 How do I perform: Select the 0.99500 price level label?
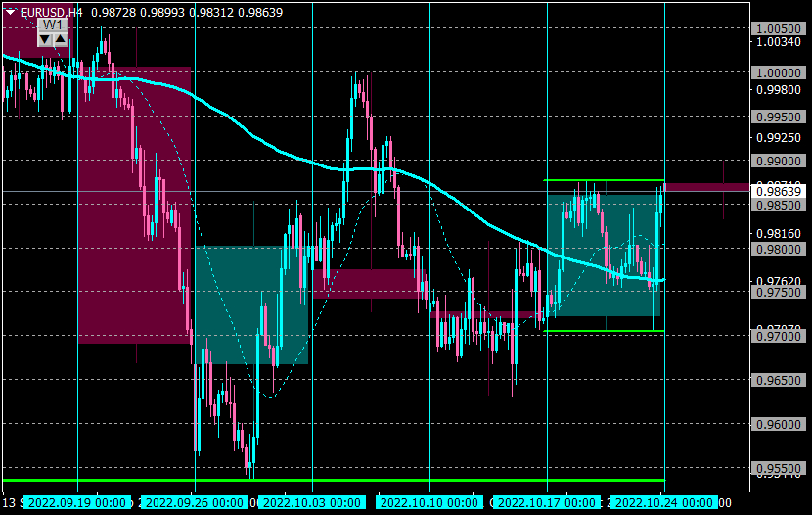[779, 117]
